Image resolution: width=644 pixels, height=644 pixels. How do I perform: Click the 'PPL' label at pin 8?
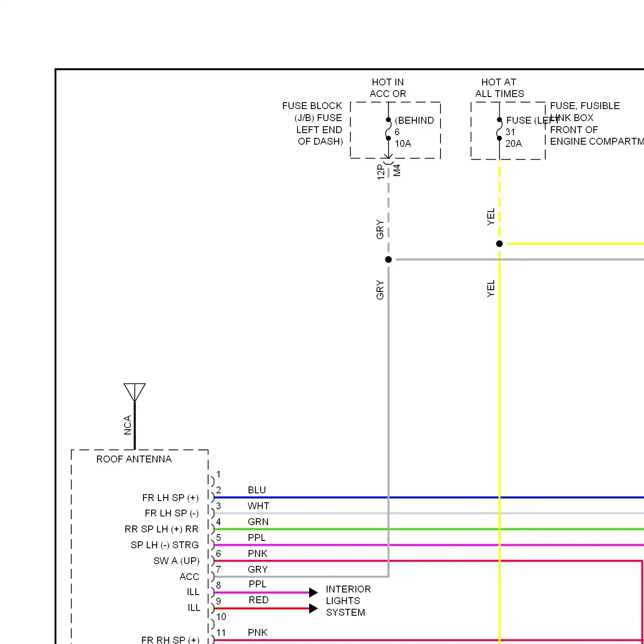(258, 584)
